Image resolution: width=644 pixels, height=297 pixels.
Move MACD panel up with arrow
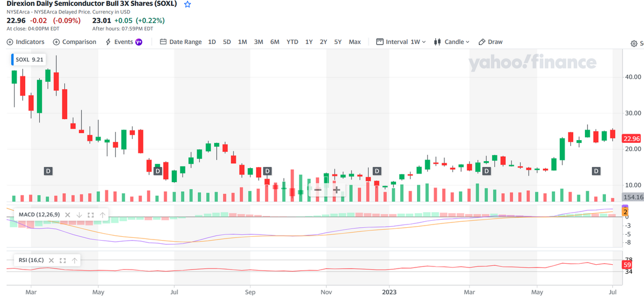click(102, 215)
